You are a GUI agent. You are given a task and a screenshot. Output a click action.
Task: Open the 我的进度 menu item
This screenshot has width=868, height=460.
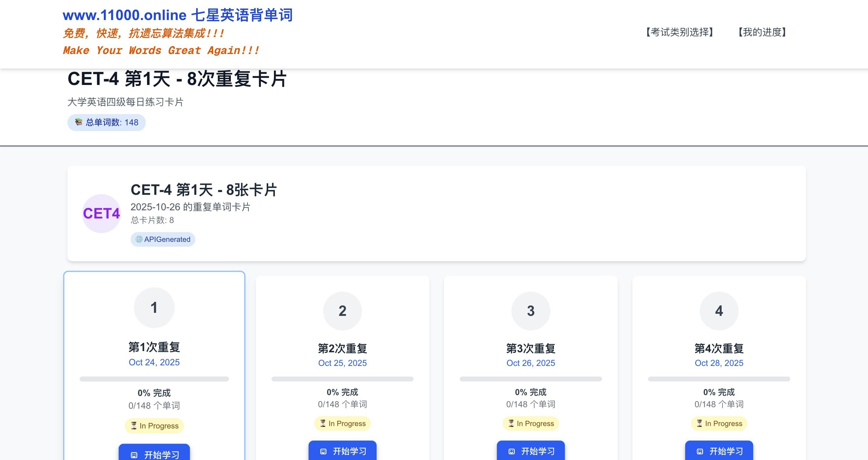pos(762,32)
